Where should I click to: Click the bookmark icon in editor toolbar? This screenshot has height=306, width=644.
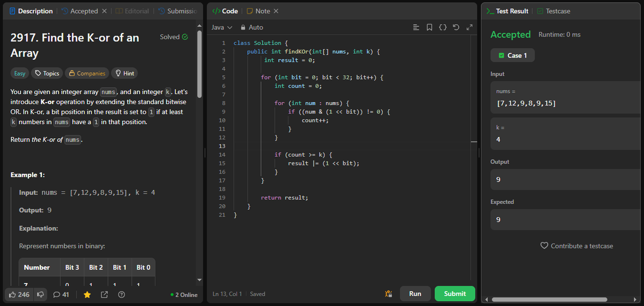click(429, 27)
